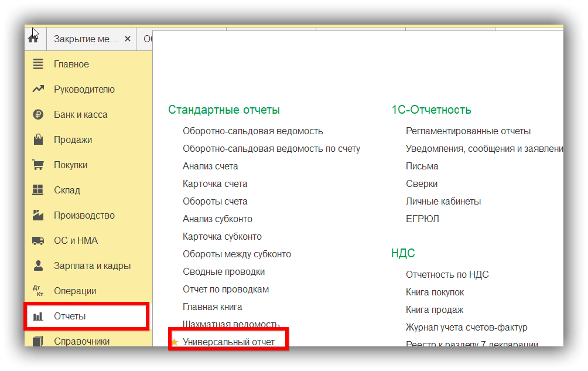
Task: Open the Покупки section
Action: [x=70, y=165]
